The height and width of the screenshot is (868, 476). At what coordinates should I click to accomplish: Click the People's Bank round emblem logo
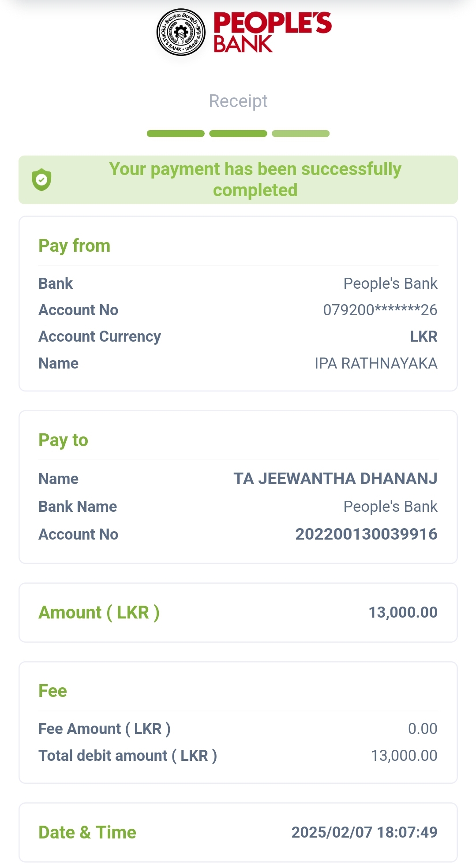point(181,32)
